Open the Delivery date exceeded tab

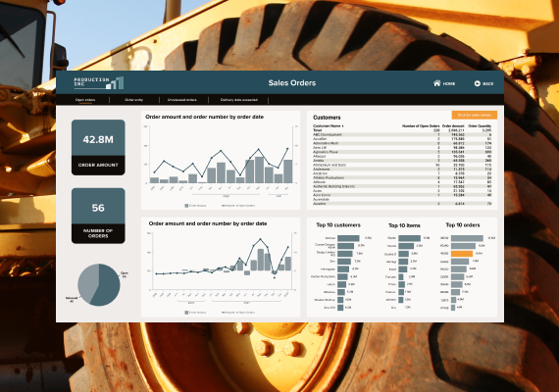(239, 100)
